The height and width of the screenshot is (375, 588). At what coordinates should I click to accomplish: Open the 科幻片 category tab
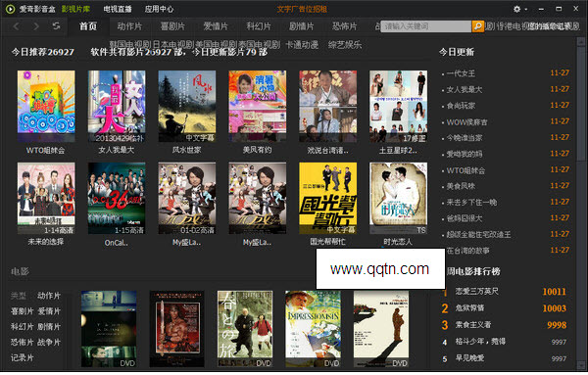click(x=259, y=26)
